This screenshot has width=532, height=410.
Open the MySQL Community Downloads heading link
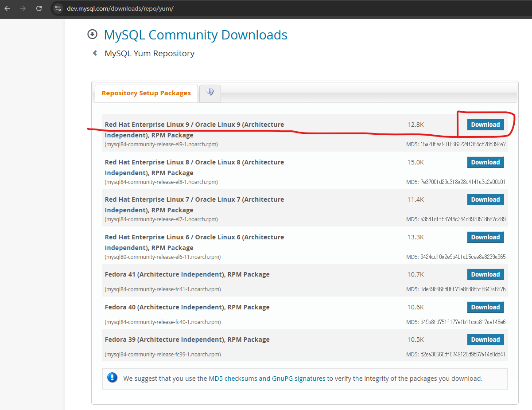195,35
